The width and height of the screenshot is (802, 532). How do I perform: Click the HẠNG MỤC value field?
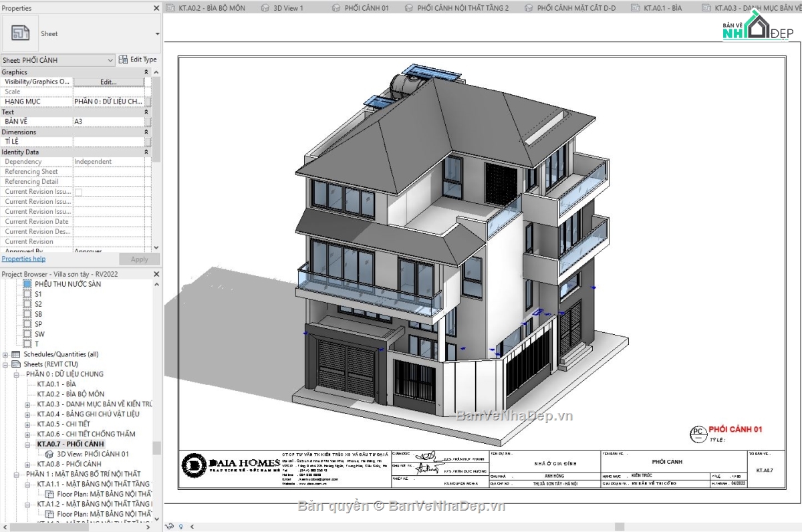[x=108, y=102]
